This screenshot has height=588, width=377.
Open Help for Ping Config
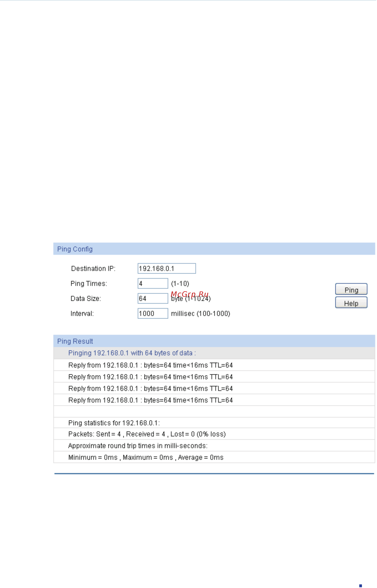tap(351, 302)
